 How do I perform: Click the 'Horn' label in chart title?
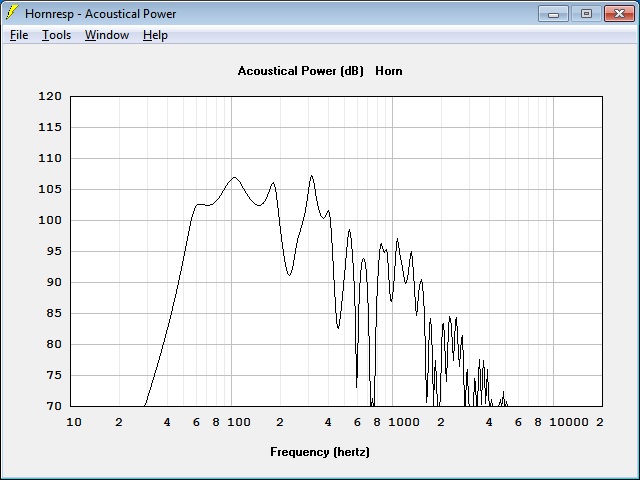click(x=389, y=71)
